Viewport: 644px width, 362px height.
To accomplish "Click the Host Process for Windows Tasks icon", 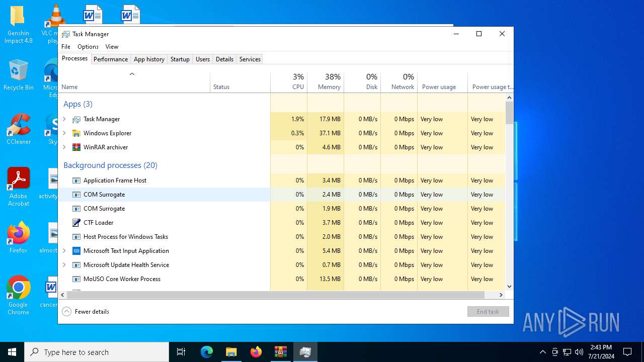I will pyautogui.click(x=76, y=237).
